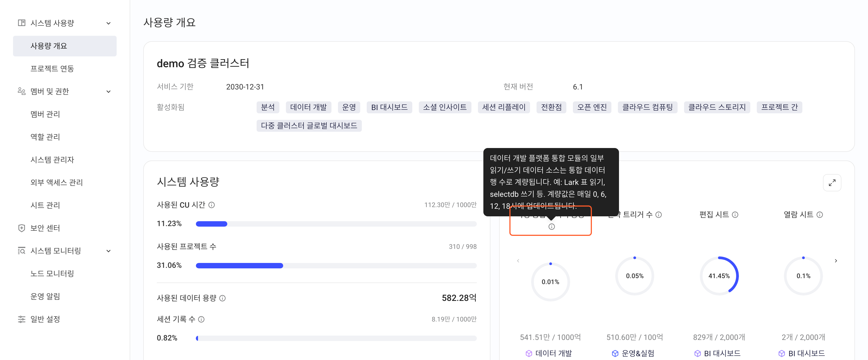Collapse the 시스템 사용량 sidebar section
The image size is (868, 360).
[x=108, y=23]
